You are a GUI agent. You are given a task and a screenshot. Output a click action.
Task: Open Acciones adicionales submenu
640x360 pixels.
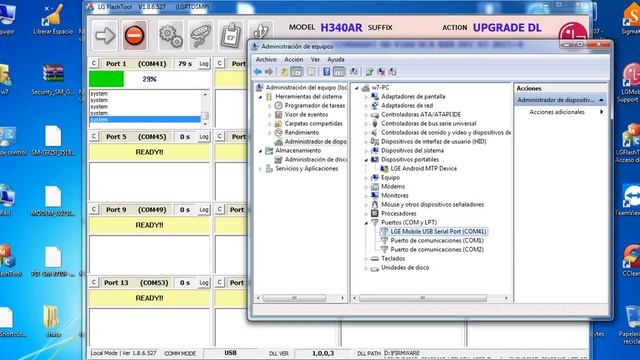click(x=561, y=112)
